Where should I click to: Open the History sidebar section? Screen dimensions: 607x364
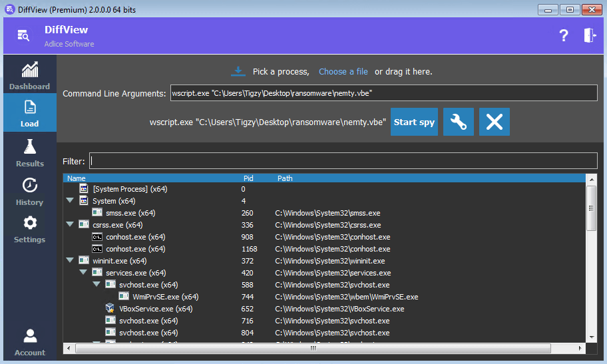(x=29, y=191)
